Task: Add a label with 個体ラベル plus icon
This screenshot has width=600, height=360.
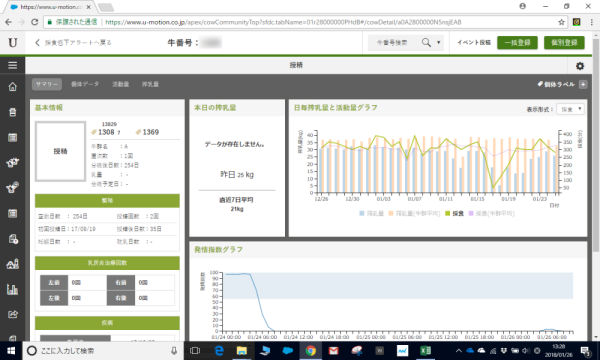Action: [x=583, y=84]
